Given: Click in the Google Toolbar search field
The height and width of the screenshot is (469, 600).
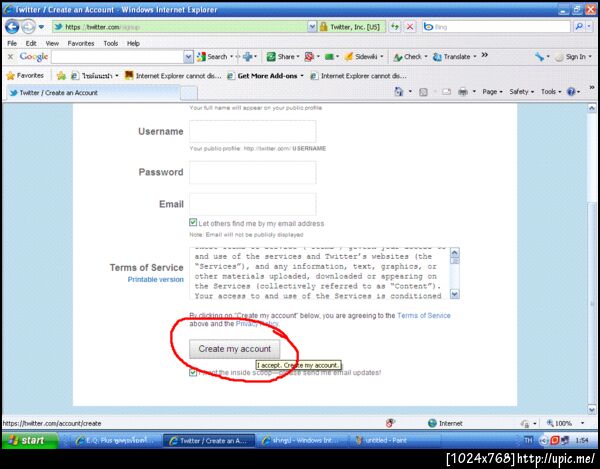Looking at the screenshot, I should 117,57.
